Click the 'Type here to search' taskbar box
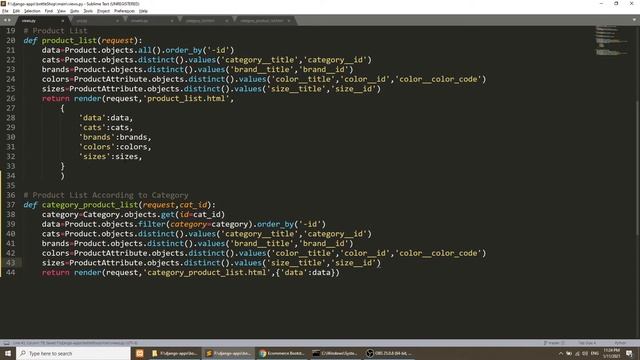 point(73,353)
